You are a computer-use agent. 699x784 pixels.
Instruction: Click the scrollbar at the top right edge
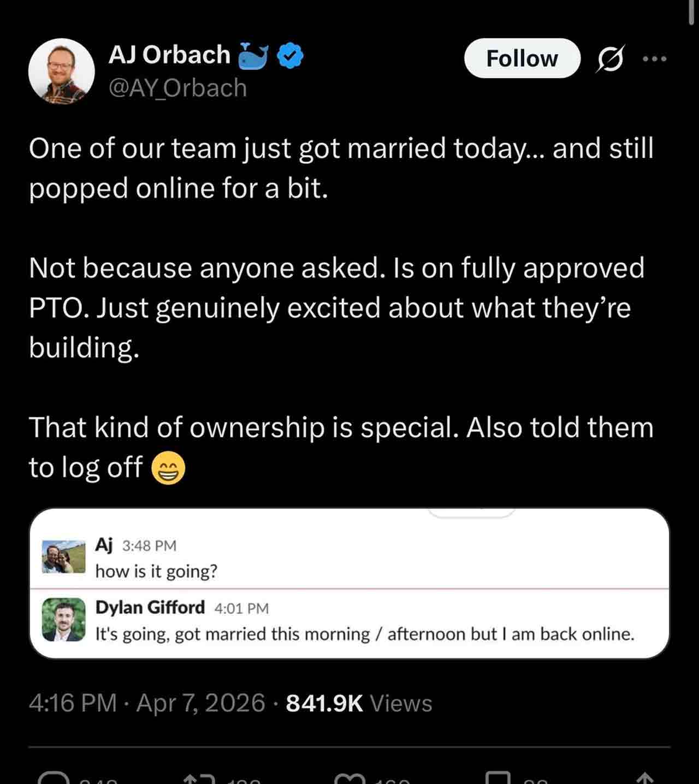(x=692, y=12)
